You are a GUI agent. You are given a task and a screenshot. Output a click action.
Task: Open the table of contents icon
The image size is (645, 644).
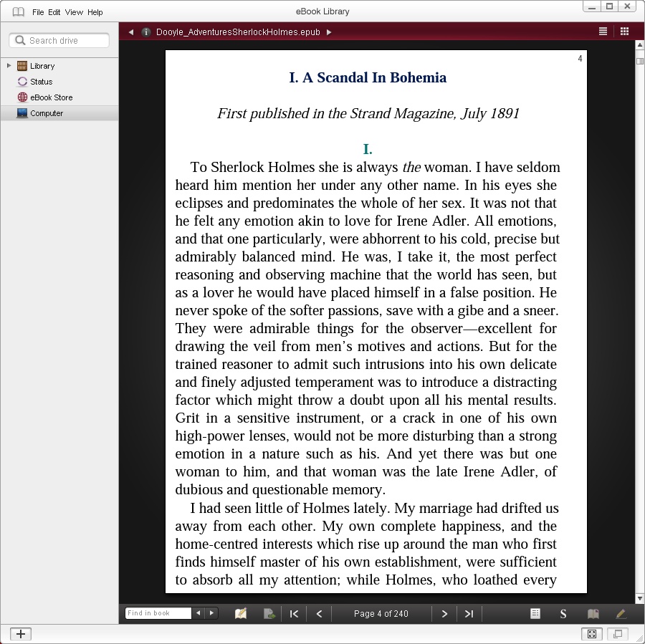pos(535,614)
